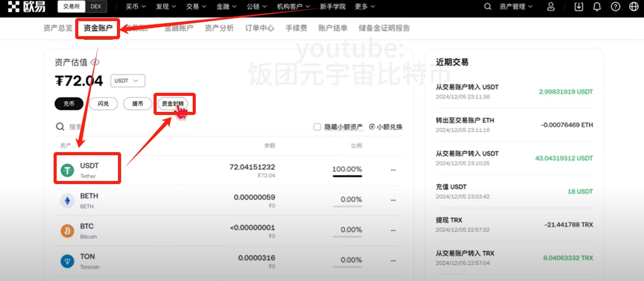
Task: Open the 提现 TRX transaction record
Action: pos(514,224)
